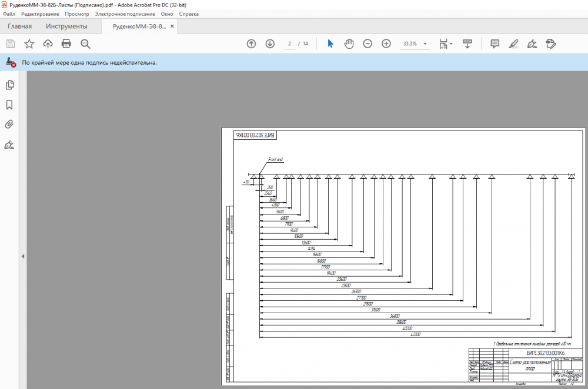Open the Редактирование menu
588x389 pixels.
[x=40, y=14]
